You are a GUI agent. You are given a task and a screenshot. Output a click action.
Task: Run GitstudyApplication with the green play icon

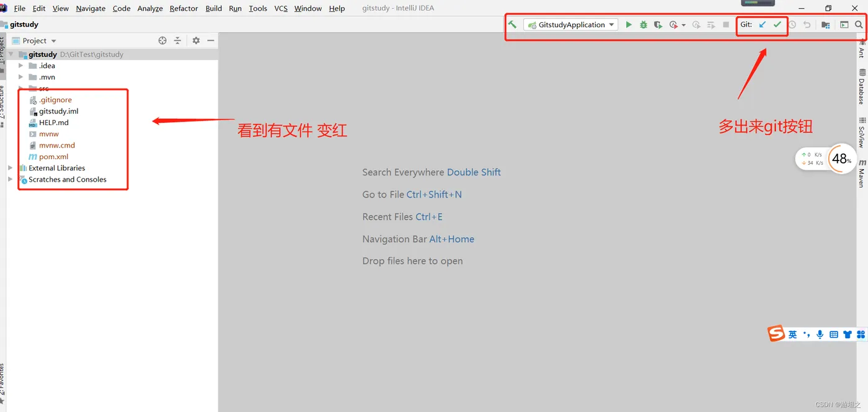[629, 25]
